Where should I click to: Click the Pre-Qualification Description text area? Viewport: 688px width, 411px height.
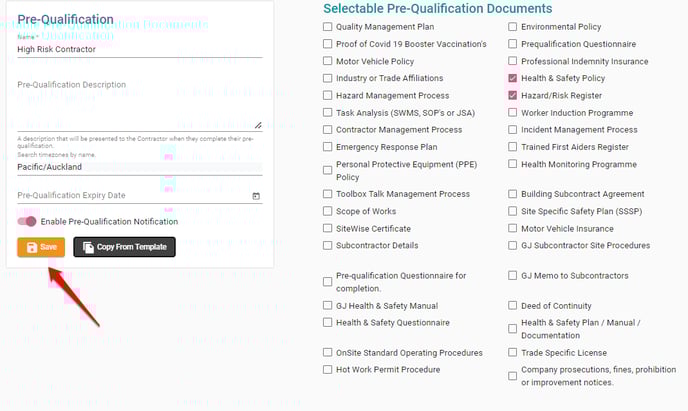click(x=140, y=104)
